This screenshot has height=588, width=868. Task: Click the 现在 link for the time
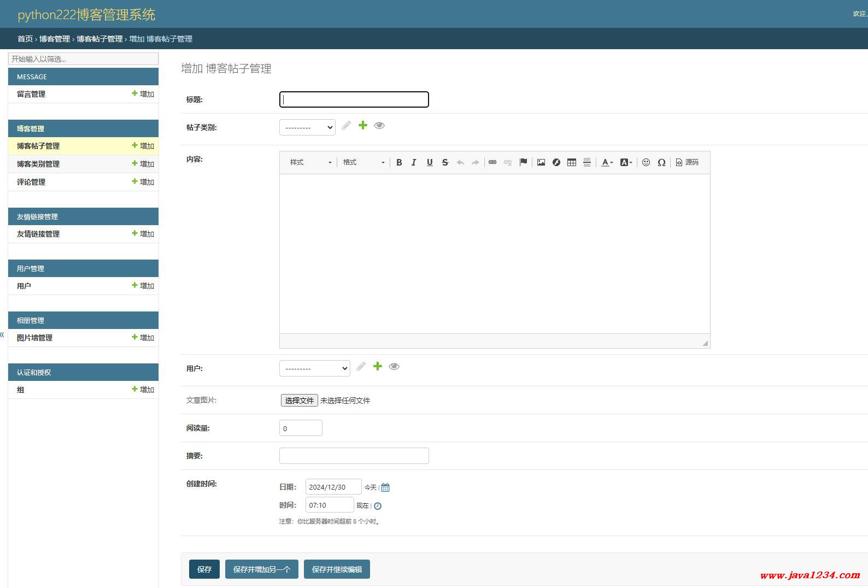point(362,506)
